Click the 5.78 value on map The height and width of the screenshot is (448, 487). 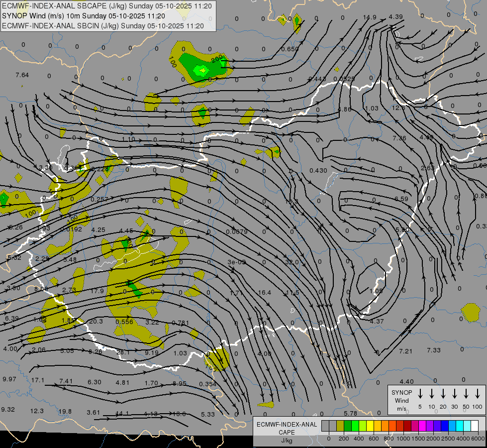[350, 414]
